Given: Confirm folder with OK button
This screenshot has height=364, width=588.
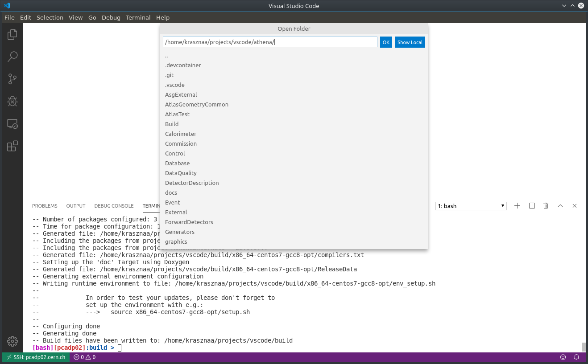Looking at the screenshot, I should click(x=386, y=42).
